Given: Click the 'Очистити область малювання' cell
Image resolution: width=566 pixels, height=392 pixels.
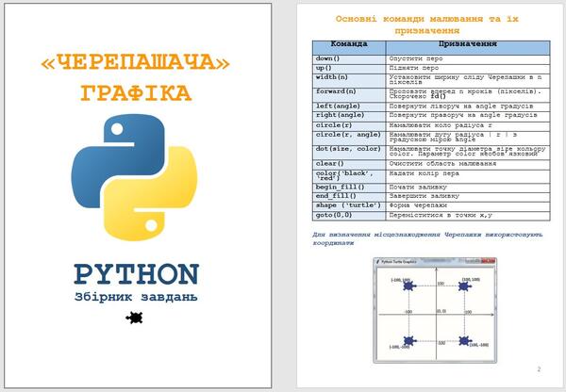Looking at the screenshot, I should (468, 165).
